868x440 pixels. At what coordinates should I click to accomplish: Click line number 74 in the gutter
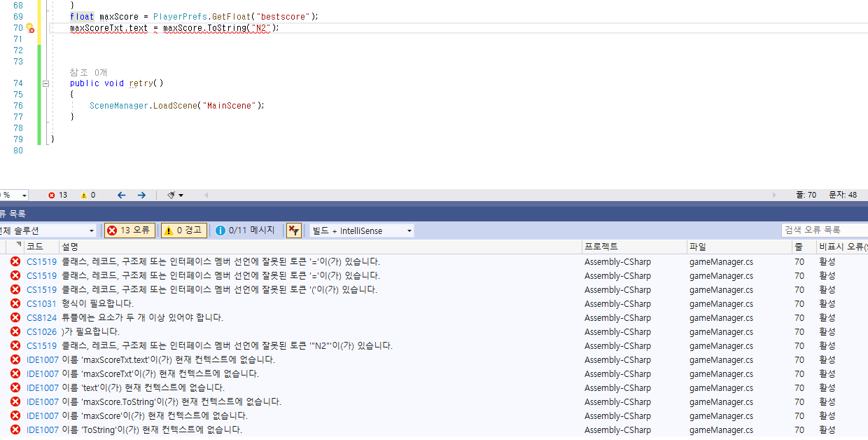pyautogui.click(x=18, y=83)
